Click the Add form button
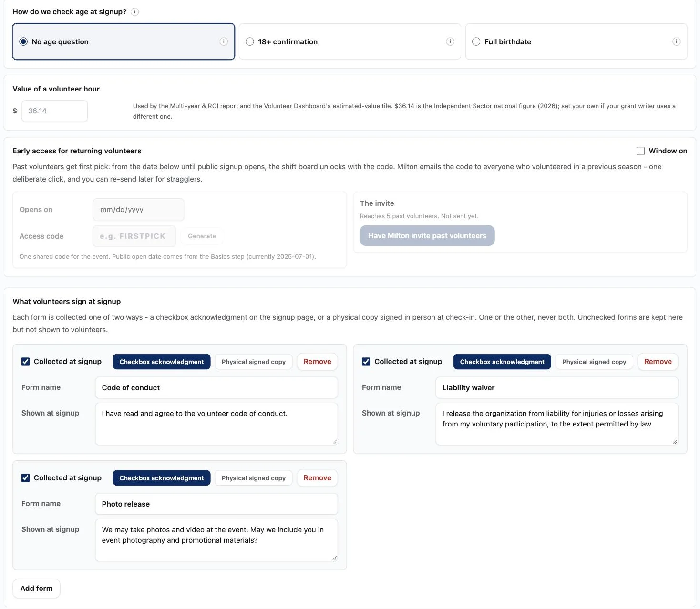 tap(36, 589)
